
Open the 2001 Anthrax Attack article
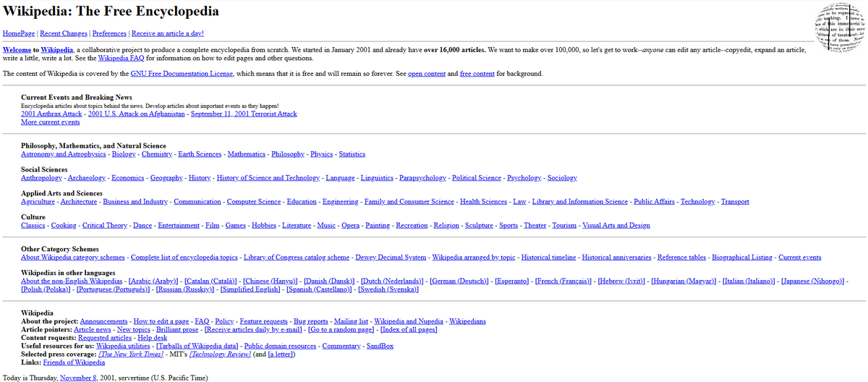[51, 114]
